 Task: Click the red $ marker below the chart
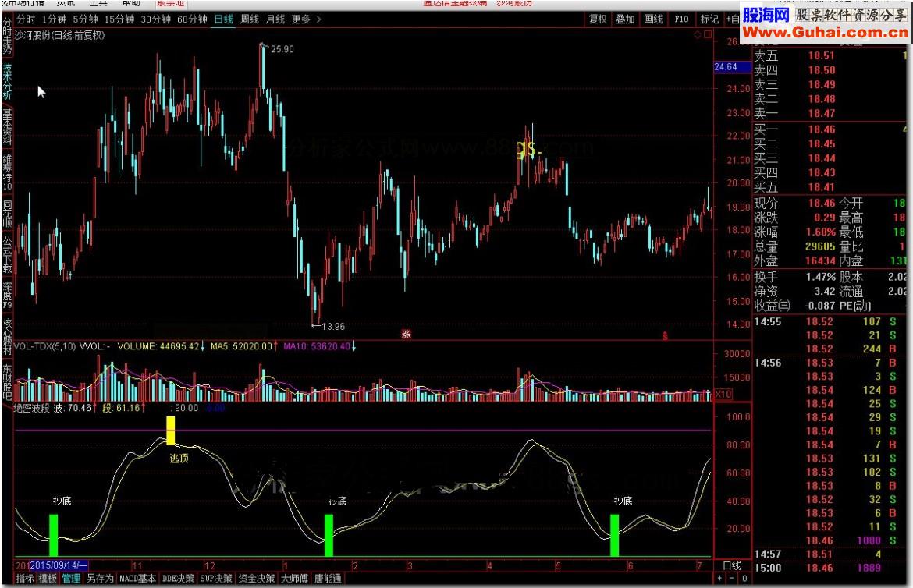coord(665,336)
